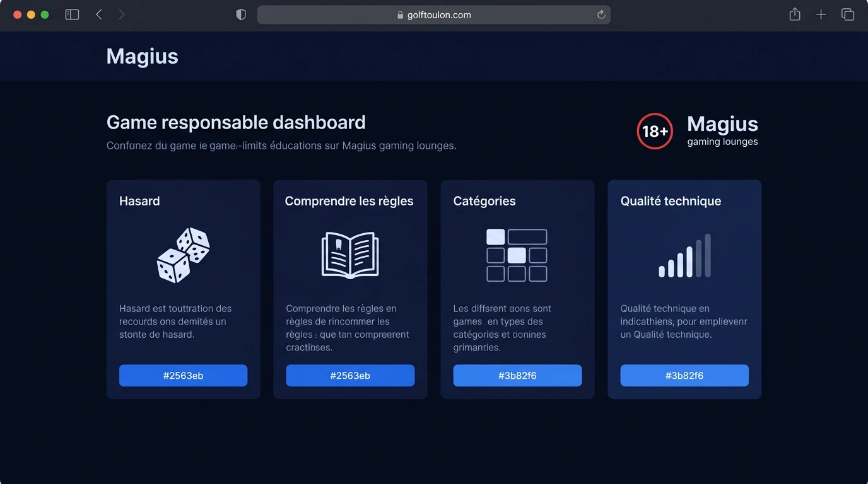Click the golftoulon.com address bar
Viewport: 868px width, 484px height.
point(433,15)
